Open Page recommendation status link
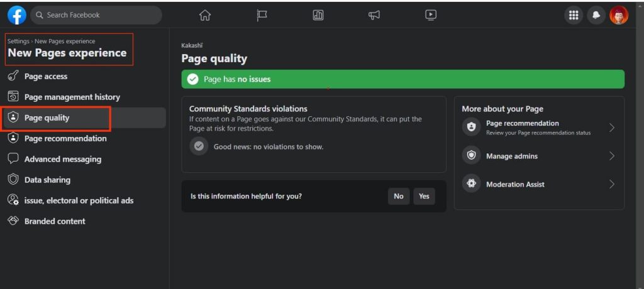 pos(539,128)
